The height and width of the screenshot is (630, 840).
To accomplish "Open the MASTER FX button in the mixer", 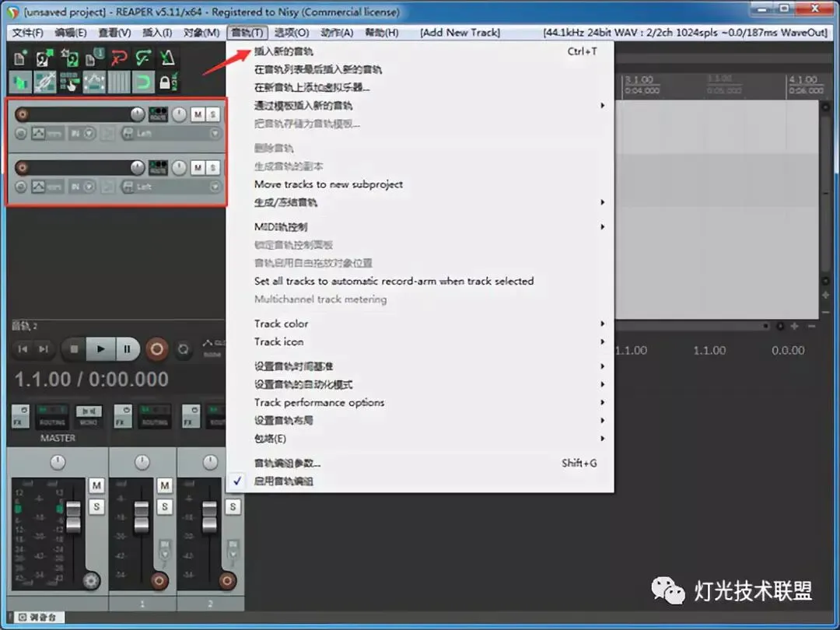I will point(20,417).
